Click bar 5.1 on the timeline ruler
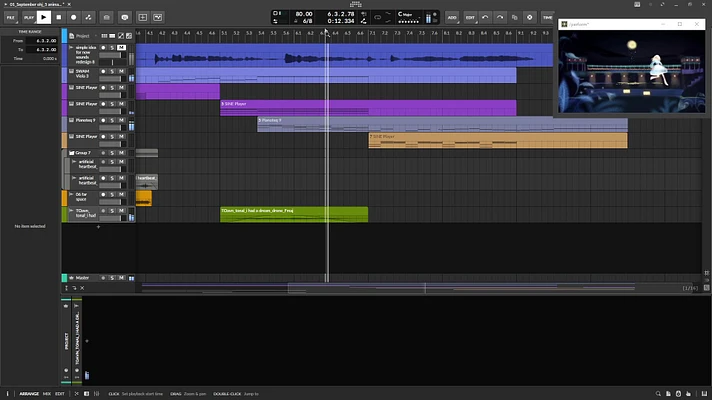Image resolution: width=712 pixels, height=400 pixels. pyautogui.click(x=224, y=33)
